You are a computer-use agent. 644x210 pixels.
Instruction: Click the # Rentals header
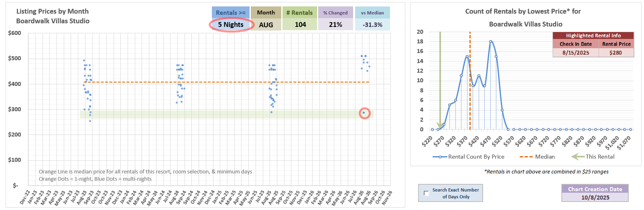[x=299, y=12]
